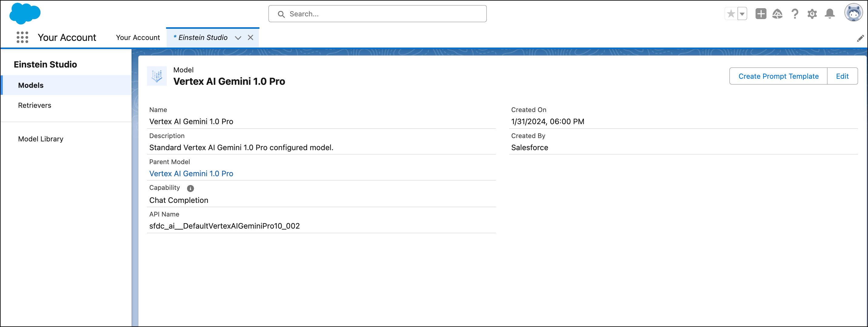Open the Vertex AI Gemini 1.0 Pro parent model link
Viewport: 868px width, 327px height.
pyautogui.click(x=191, y=173)
